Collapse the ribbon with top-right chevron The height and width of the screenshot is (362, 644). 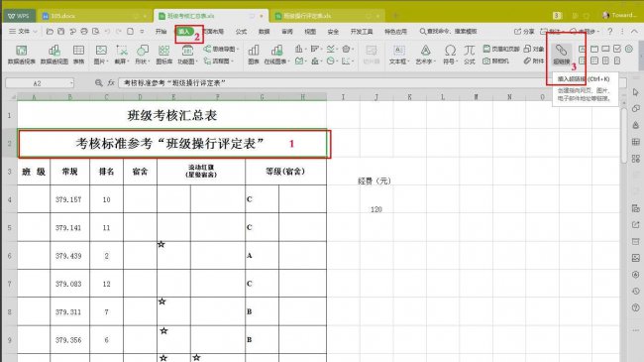(x=634, y=32)
